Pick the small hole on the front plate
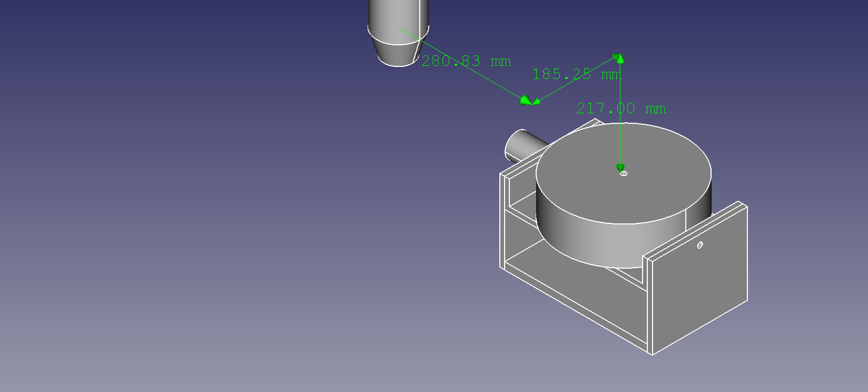 coord(699,245)
